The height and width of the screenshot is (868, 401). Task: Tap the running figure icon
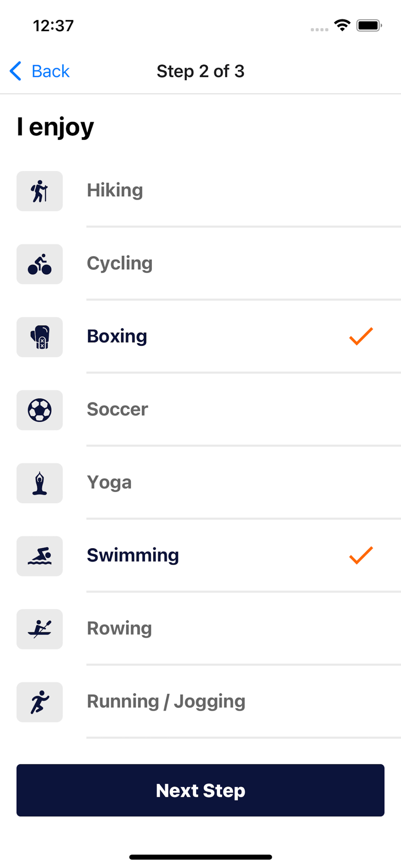39,702
